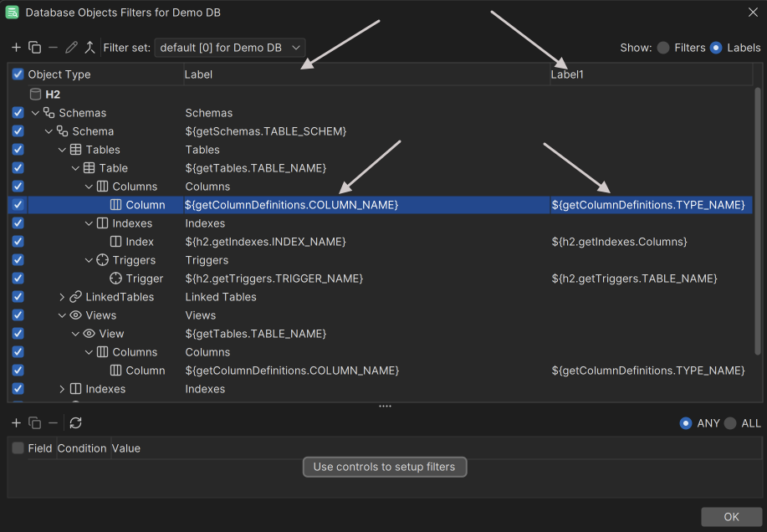
Task: Refresh the filter conditions list
Action: pos(75,423)
